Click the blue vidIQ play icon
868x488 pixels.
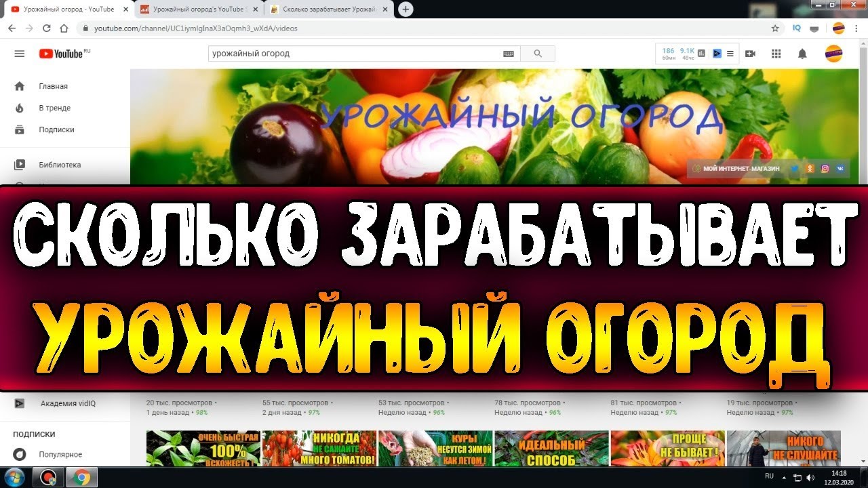717,54
